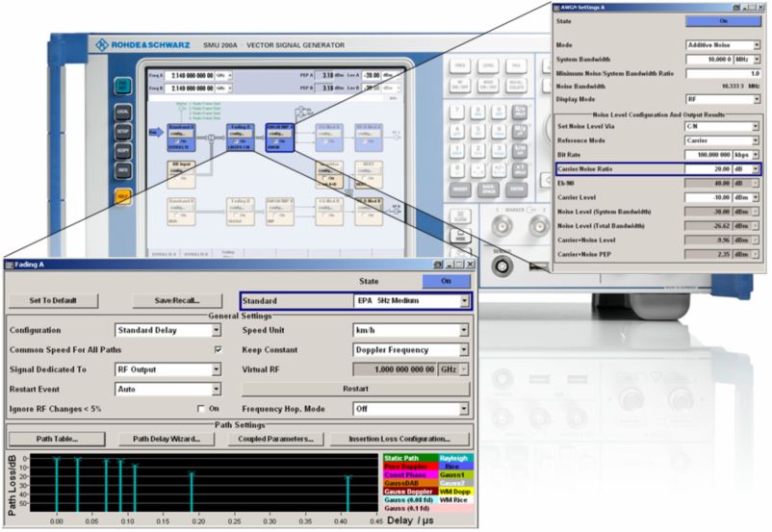This screenshot has width=772, height=532.
Task: Push the LOCAL key on the front panel
Action: [122, 113]
